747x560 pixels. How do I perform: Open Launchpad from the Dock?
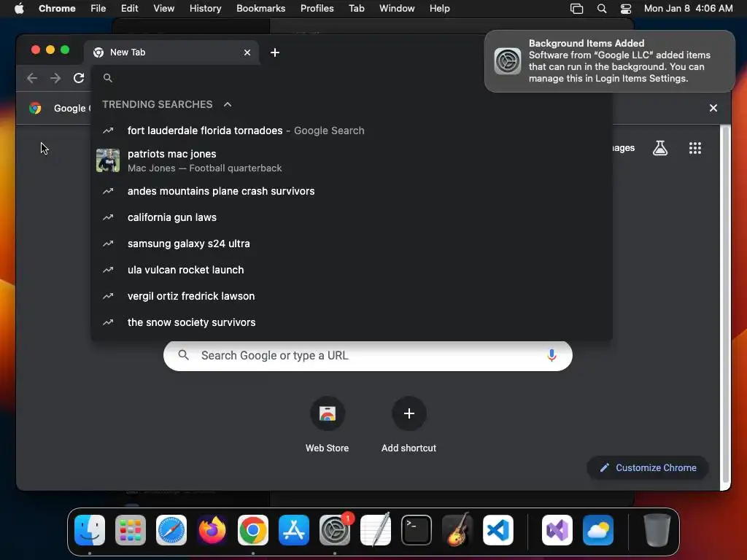pos(131,530)
